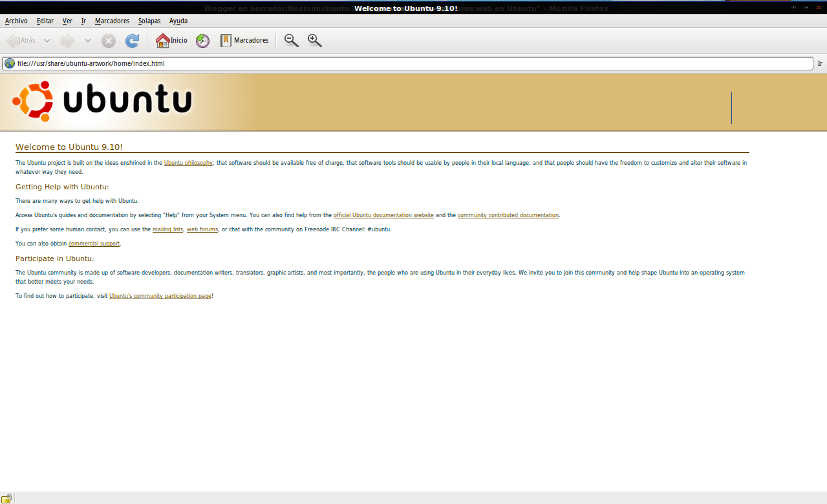Click the window title 'Welcome to Ubuntu 9.10!'
This screenshot has width=827, height=504.
click(406, 8)
